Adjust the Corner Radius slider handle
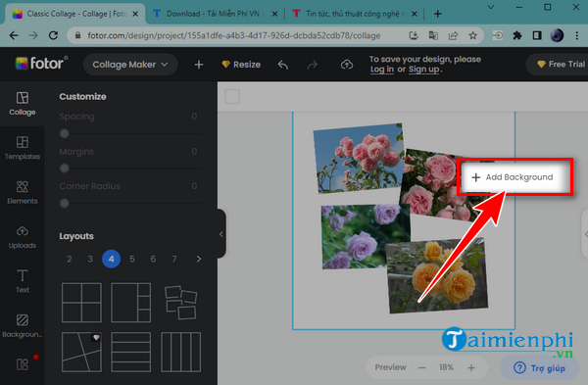This screenshot has height=385, width=588. 64,203
